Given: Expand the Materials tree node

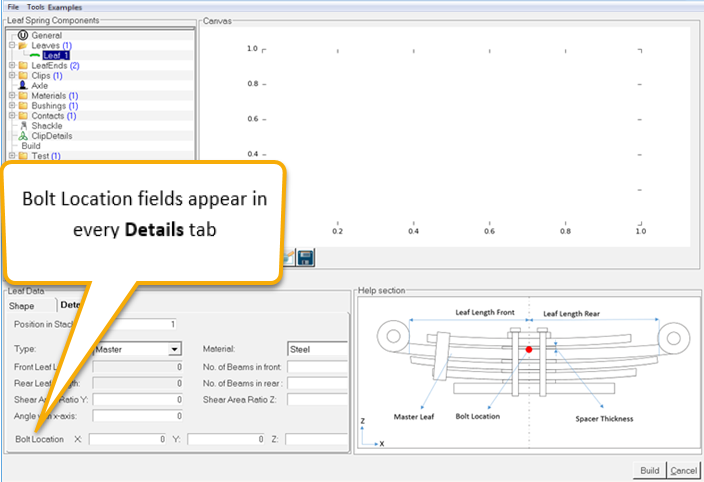Looking at the screenshot, I should pyautogui.click(x=12, y=96).
